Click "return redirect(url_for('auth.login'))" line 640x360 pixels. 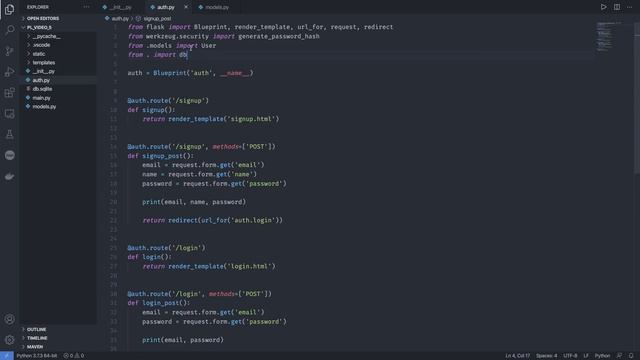212,220
